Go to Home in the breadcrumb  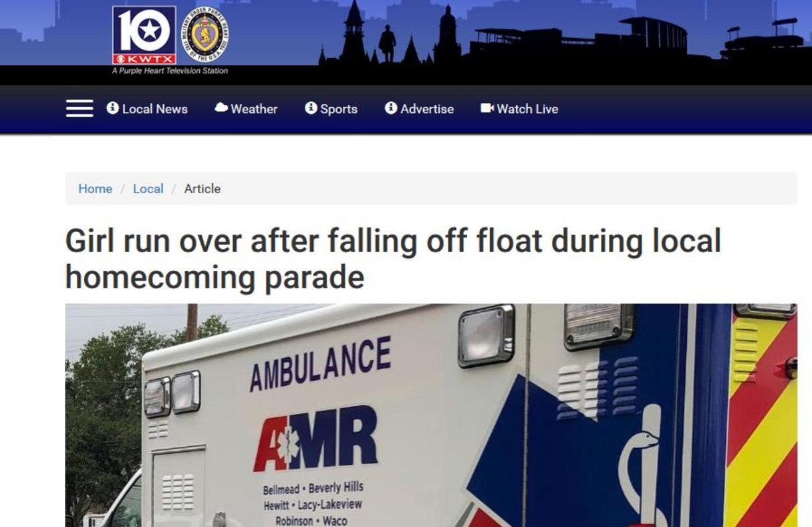click(95, 189)
